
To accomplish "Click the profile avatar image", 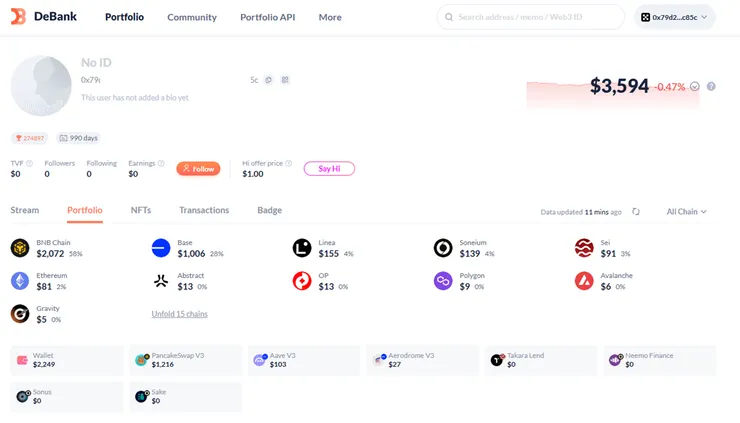I will 41,85.
